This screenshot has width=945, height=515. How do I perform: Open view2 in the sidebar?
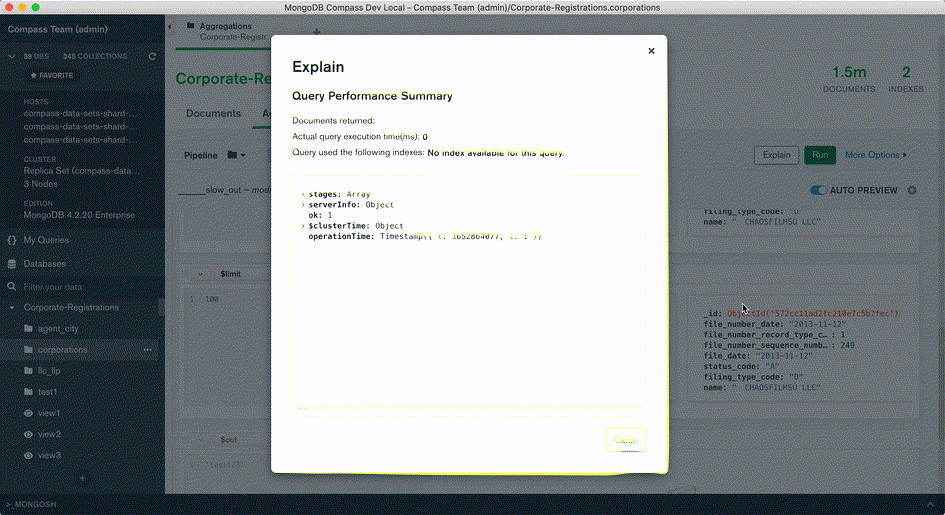tap(49, 434)
